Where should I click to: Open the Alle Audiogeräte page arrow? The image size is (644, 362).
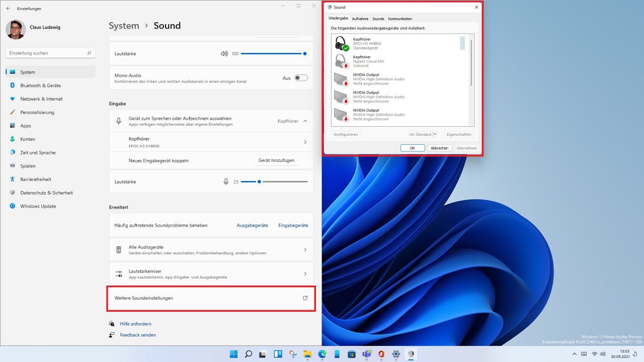pos(305,249)
